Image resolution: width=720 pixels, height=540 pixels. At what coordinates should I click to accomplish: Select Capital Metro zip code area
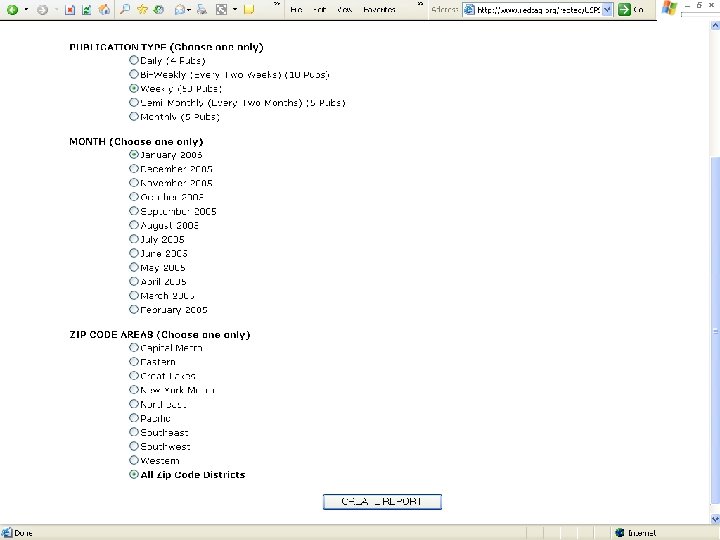point(134,348)
